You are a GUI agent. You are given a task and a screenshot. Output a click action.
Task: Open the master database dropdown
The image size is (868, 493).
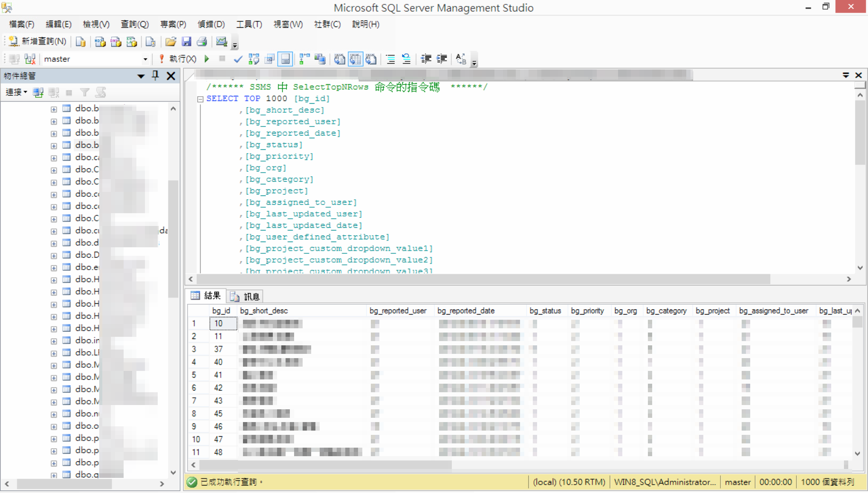tap(145, 59)
